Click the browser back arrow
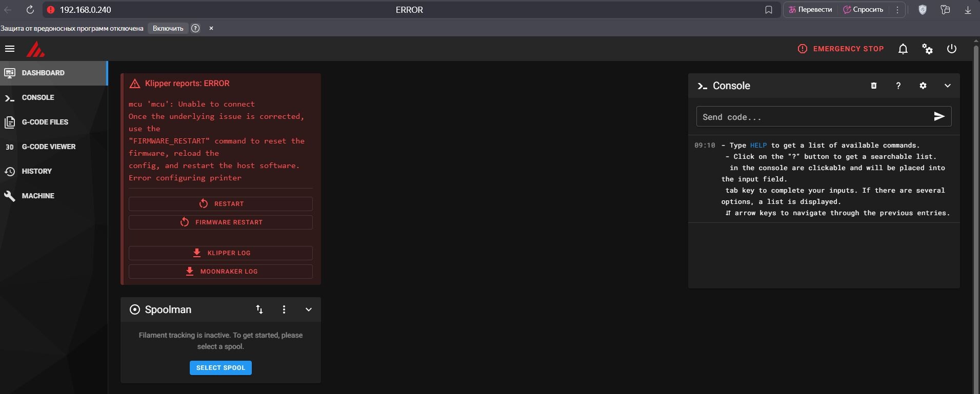980x394 pixels. [x=8, y=10]
